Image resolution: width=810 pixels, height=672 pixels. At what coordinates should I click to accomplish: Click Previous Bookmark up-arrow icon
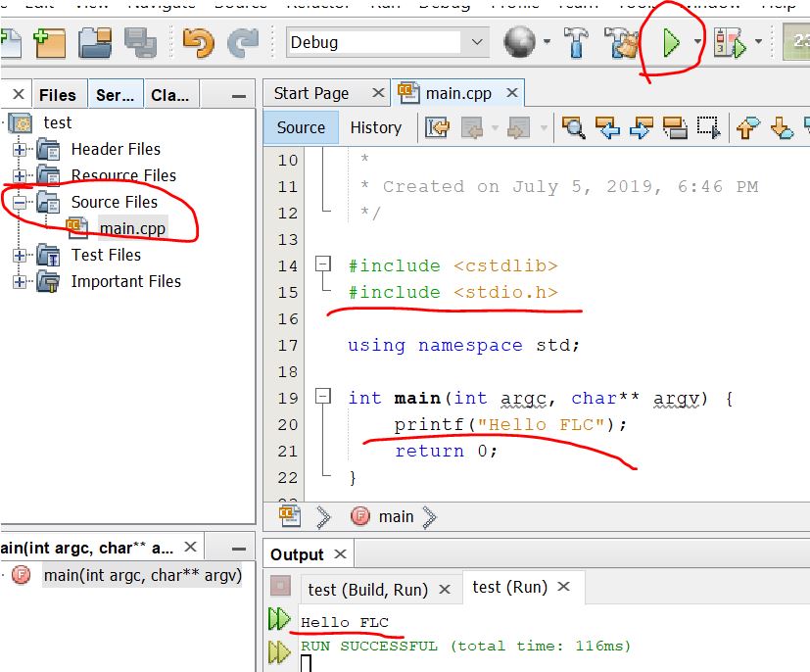[x=748, y=127]
